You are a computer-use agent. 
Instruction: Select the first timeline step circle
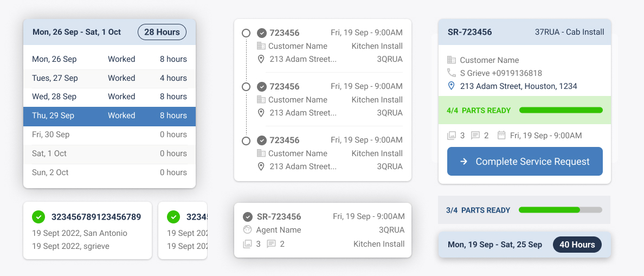246,33
